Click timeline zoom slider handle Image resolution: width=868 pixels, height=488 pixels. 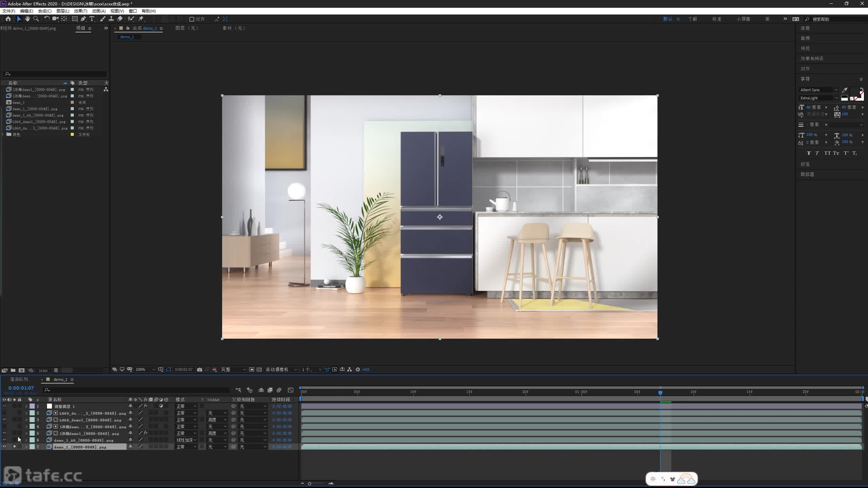click(x=309, y=483)
